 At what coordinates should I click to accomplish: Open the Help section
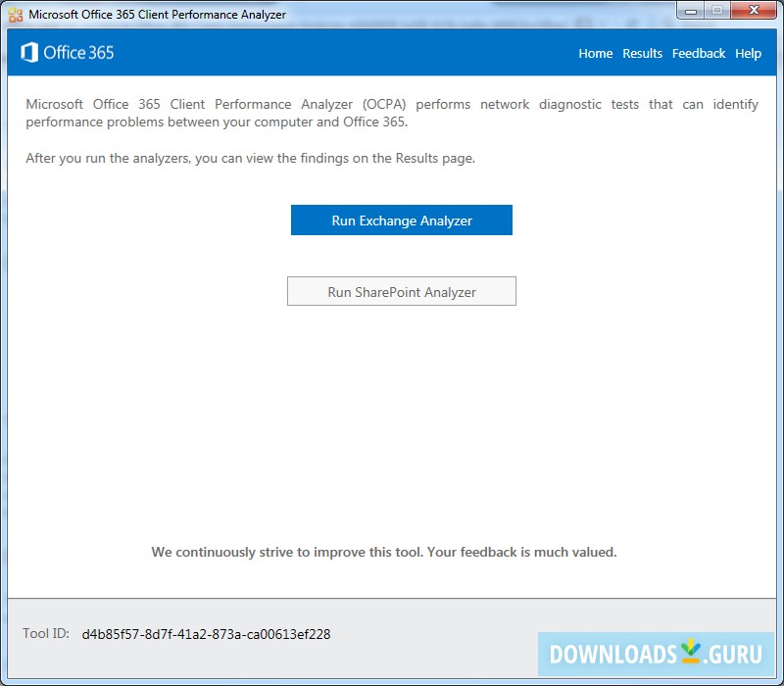tap(748, 53)
